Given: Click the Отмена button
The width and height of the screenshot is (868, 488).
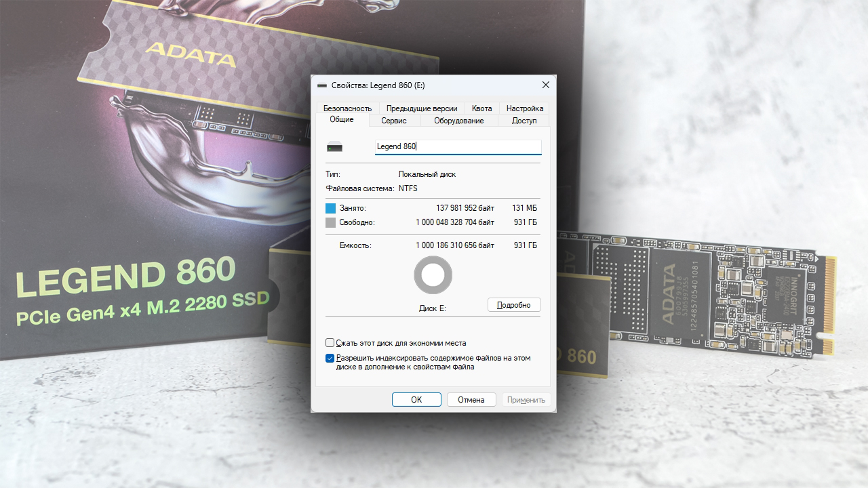Looking at the screenshot, I should [471, 400].
